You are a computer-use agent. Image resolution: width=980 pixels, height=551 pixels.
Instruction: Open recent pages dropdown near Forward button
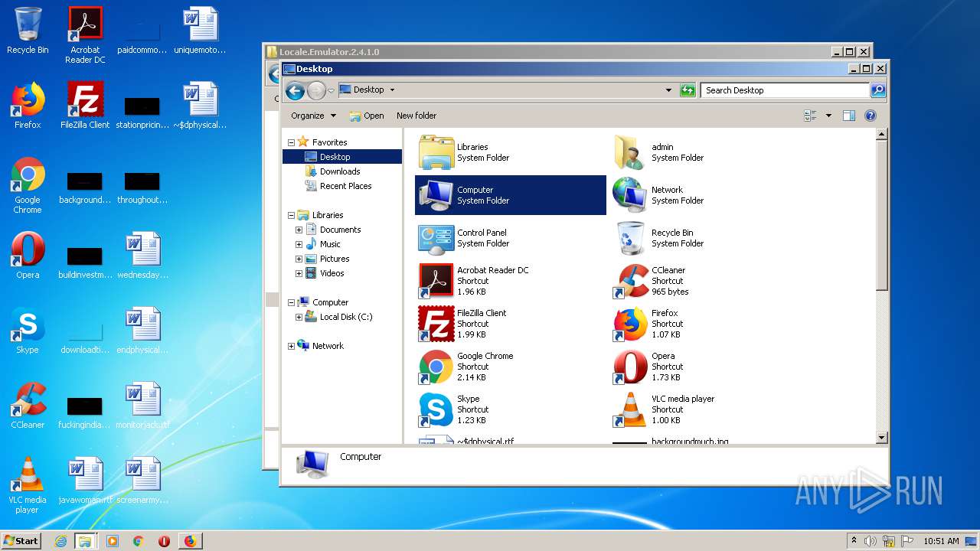coord(331,90)
